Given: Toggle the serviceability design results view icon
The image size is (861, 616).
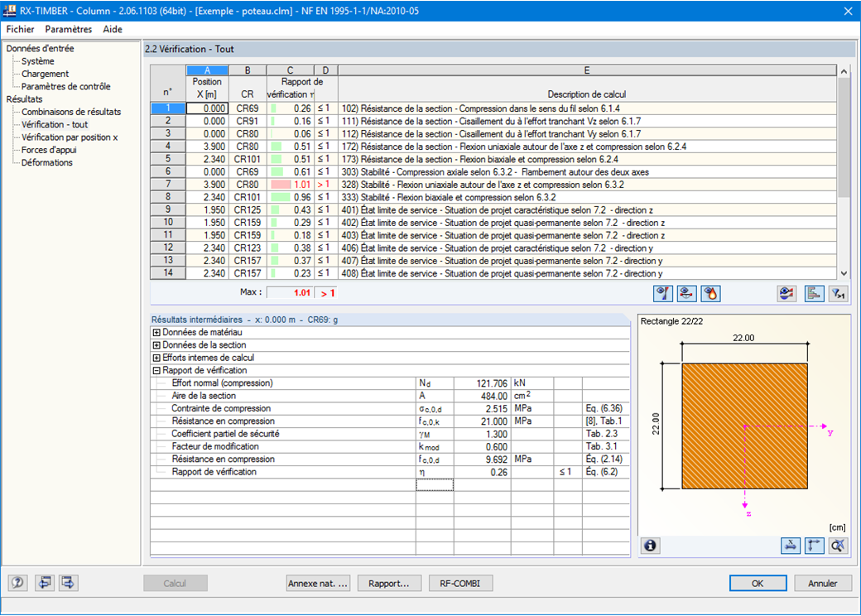Looking at the screenshot, I should pyautogui.click(x=686, y=294).
